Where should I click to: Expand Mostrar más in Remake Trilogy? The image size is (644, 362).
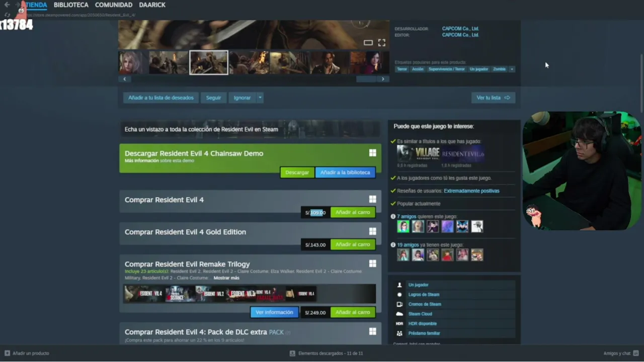(226, 278)
